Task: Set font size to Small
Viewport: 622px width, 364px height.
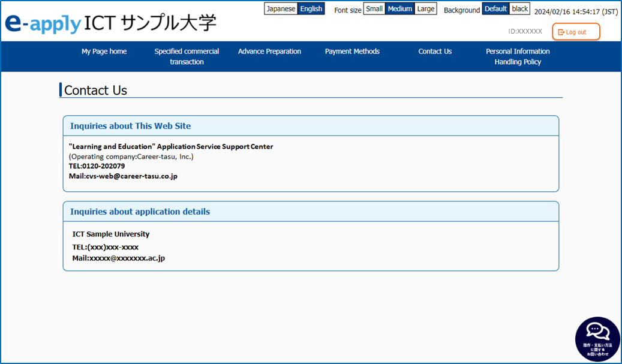Action: tap(374, 9)
